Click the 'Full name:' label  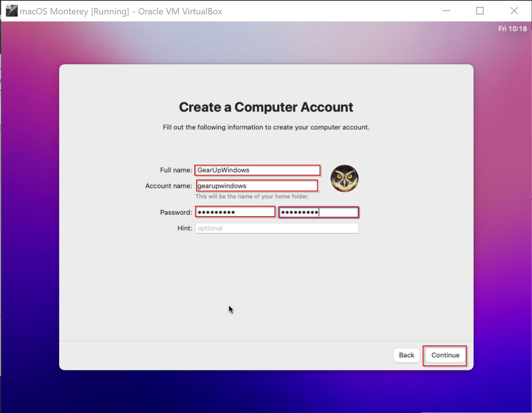click(176, 170)
